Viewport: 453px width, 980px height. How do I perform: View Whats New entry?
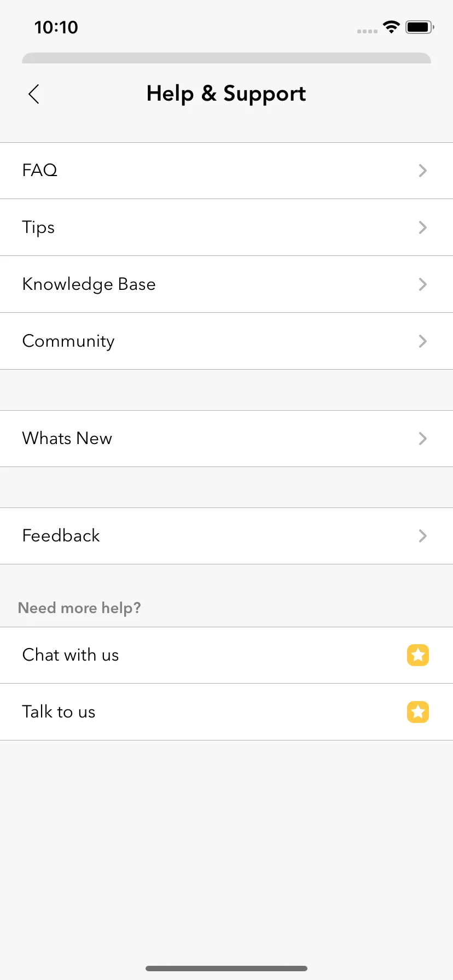[226, 439]
